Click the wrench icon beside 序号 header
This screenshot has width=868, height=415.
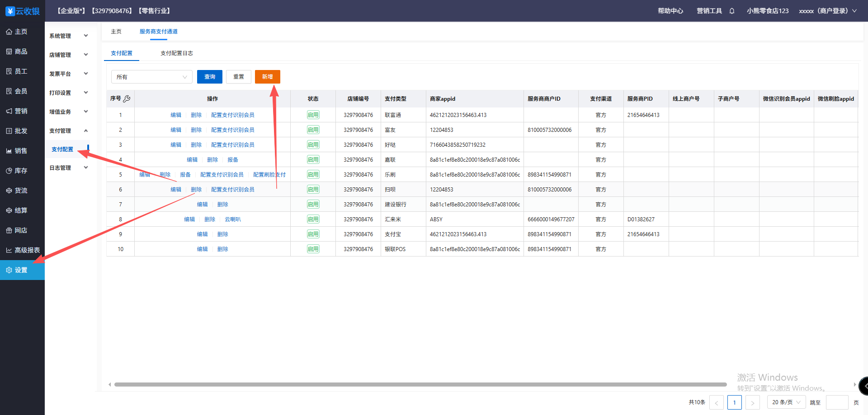(x=127, y=98)
